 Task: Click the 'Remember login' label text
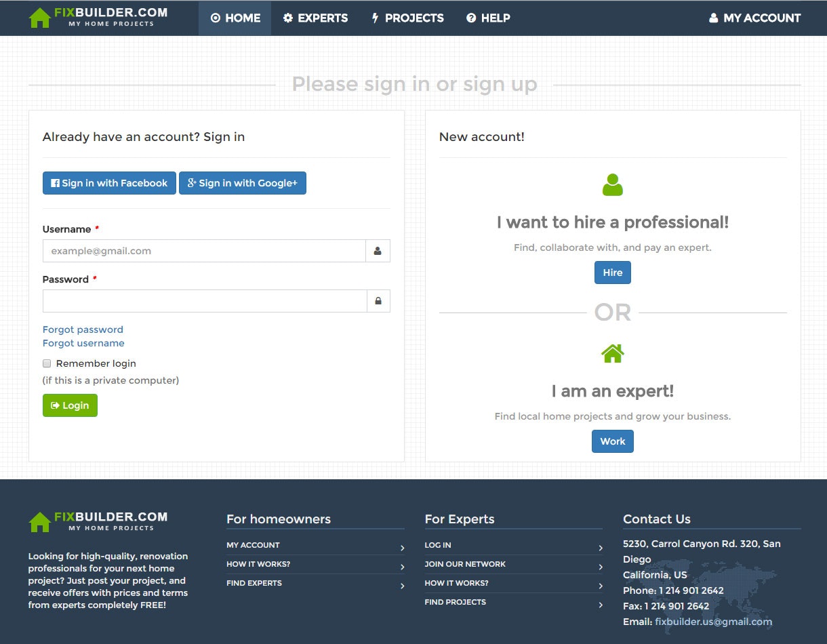[96, 363]
